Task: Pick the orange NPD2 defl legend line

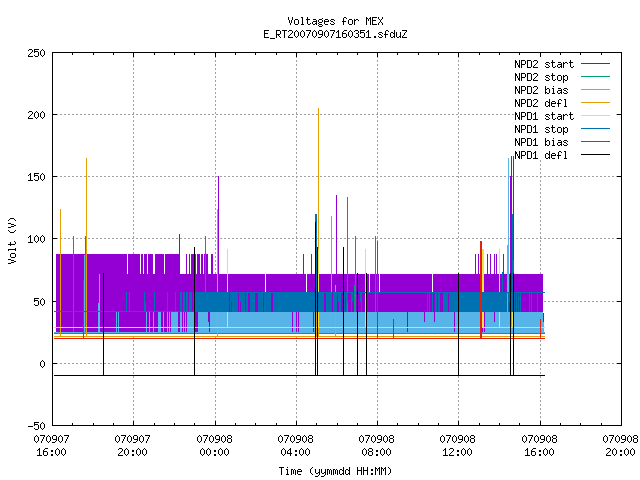Action: point(595,103)
